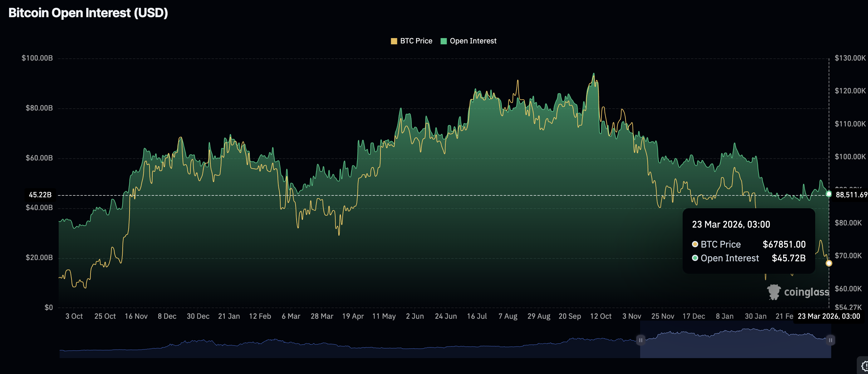The width and height of the screenshot is (868, 374).
Task: Toggle Open Interest series via legend label
Action: (x=473, y=41)
